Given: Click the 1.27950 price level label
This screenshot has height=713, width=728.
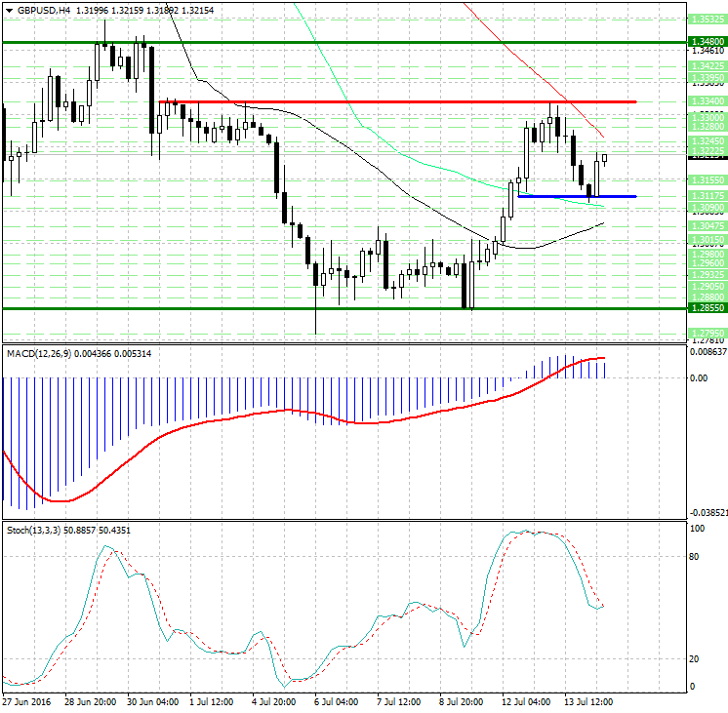Looking at the screenshot, I should (708, 334).
